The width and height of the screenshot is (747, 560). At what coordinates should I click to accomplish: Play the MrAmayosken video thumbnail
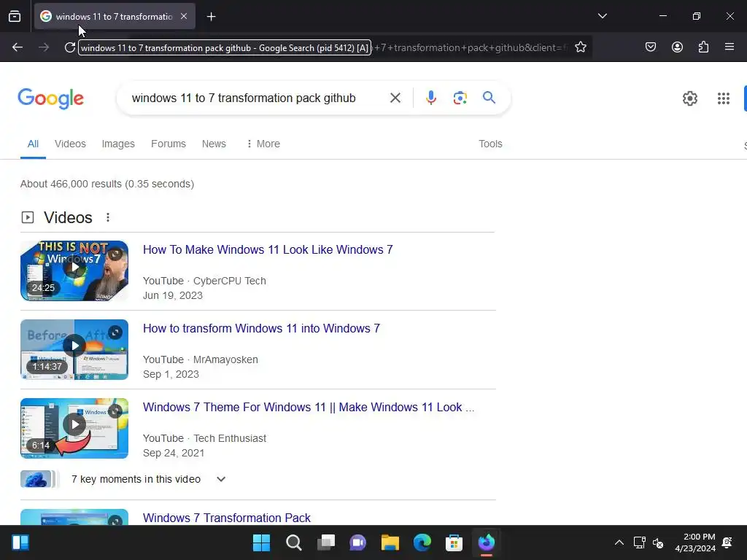click(74, 349)
